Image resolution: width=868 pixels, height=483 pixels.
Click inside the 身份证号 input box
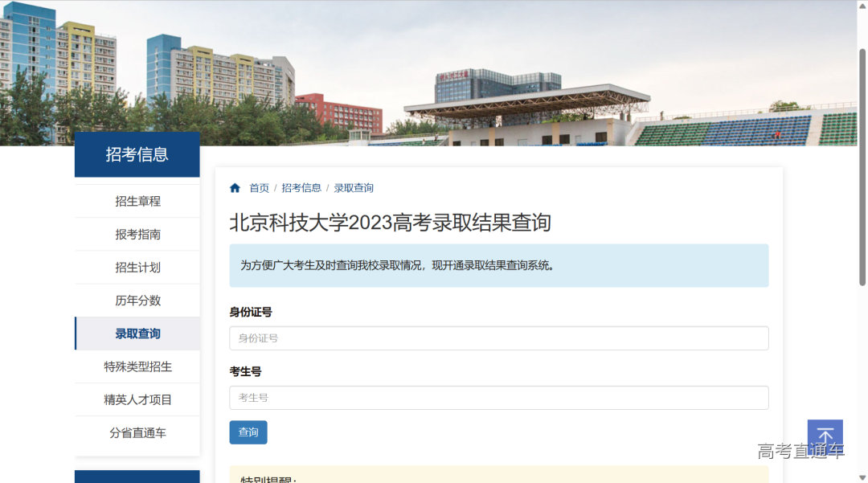coord(498,338)
